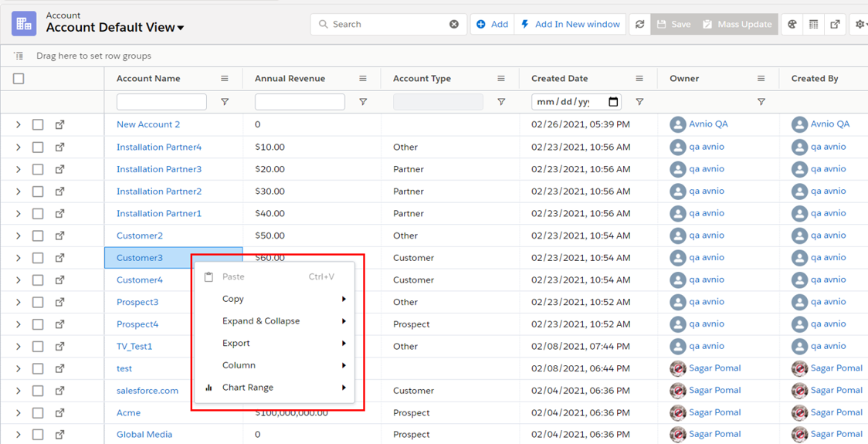
Task: Check the select-all header checkbox
Action: point(19,79)
